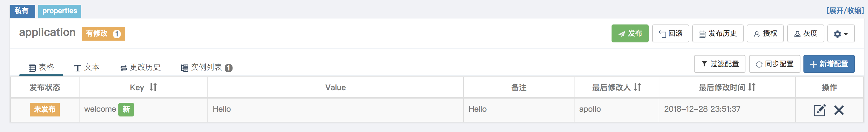Screen dimensions: 868x132
Task: Add a config with 新增配置
Action: click(829, 64)
